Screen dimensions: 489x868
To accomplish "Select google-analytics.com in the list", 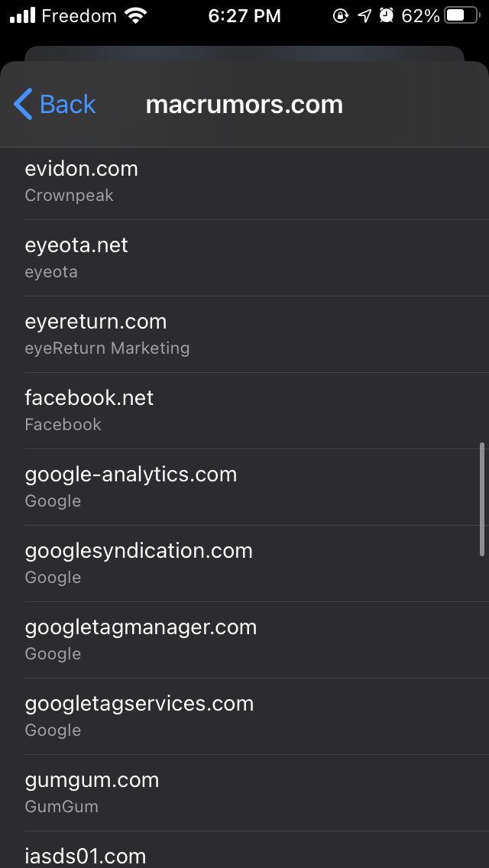I will [244, 487].
